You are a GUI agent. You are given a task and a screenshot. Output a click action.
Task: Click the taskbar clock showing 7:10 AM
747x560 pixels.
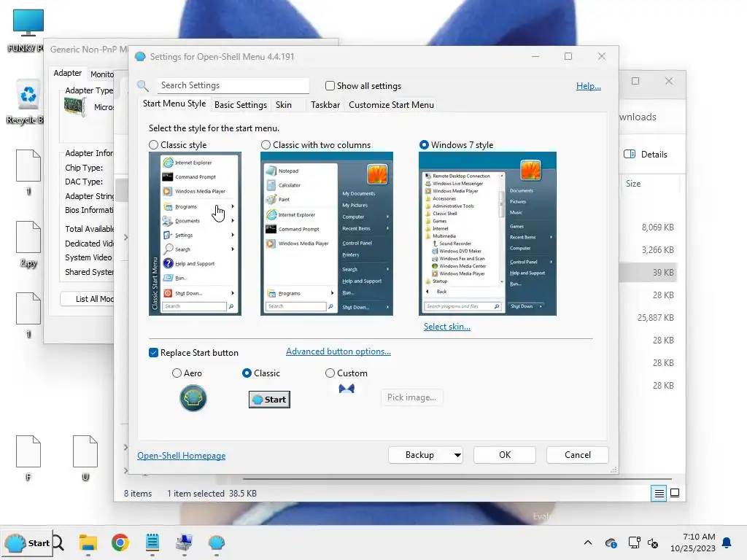693,542
